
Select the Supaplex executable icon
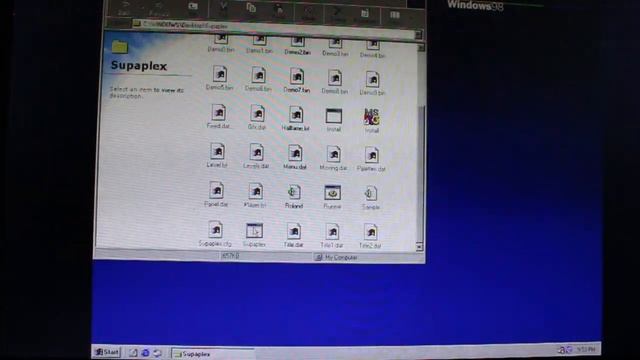[x=254, y=231]
